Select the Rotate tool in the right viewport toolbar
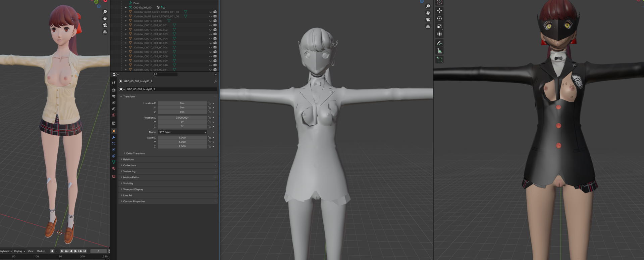The image size is (644, 260). pyautogui.click(x=439, y=18)
